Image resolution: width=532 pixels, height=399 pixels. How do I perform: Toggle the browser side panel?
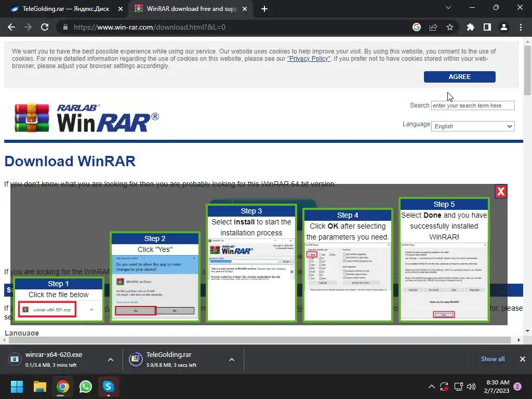(x=487, y=27)
